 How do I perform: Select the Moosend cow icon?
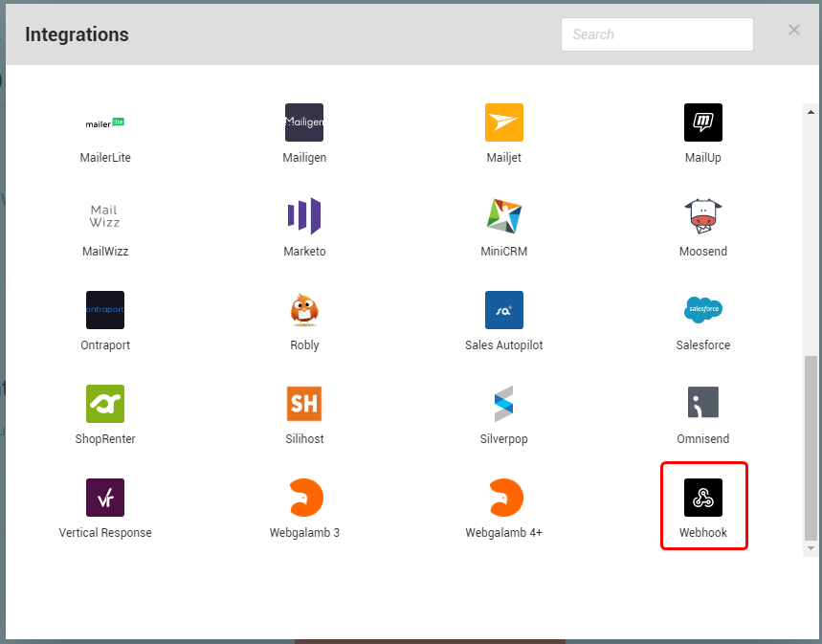coord(703,216)
